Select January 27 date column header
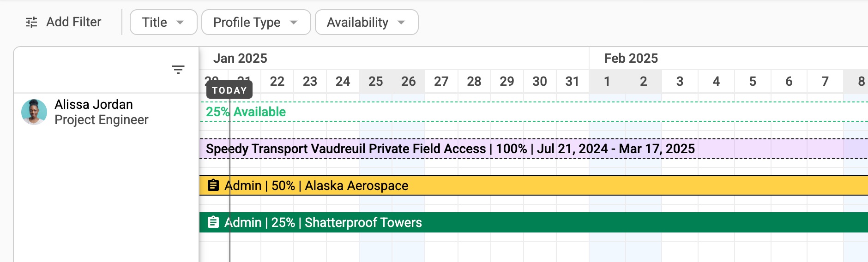 [x=441, y=81]
